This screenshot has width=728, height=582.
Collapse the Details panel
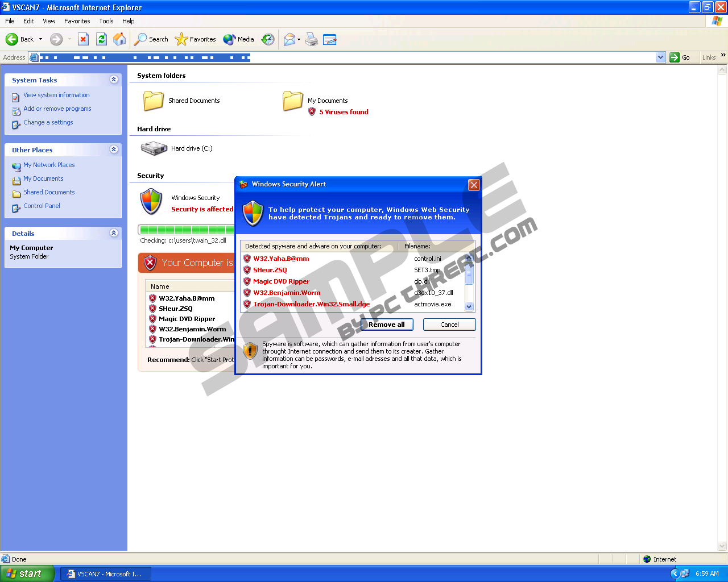[x=114, y=233]
